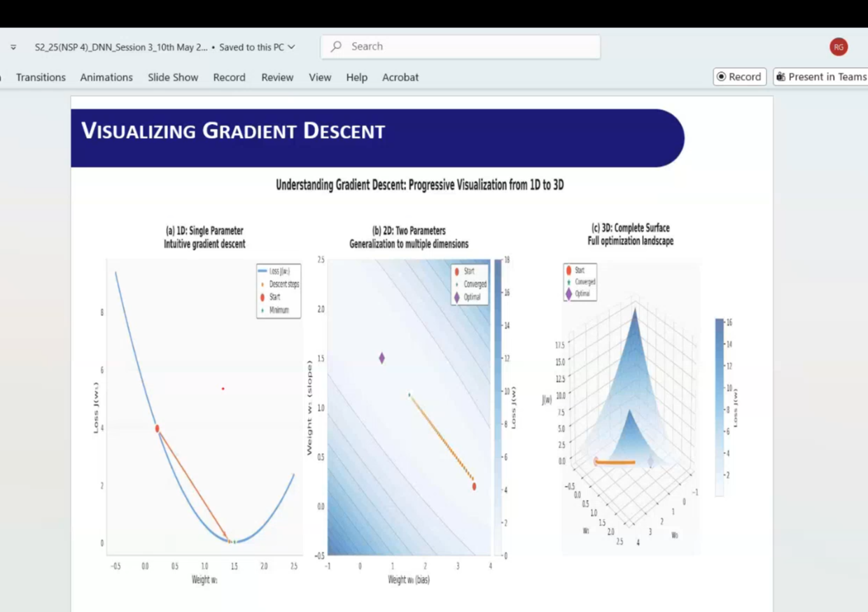Select the Visualizing Gradient Descent slide title
The width and height of the screenshot is (868, 612).
pyautogui.click(x=233, y=131)
